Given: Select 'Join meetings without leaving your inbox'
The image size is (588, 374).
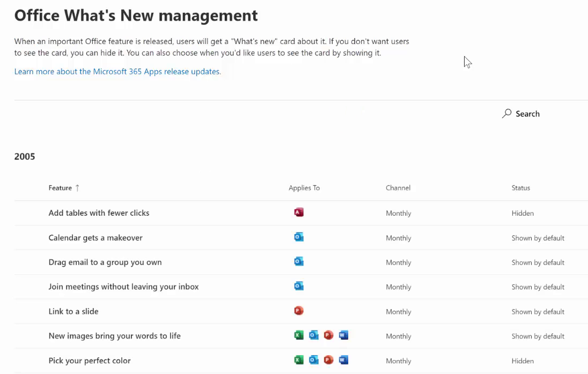Looking at the screenshot, I should point(124,287).
